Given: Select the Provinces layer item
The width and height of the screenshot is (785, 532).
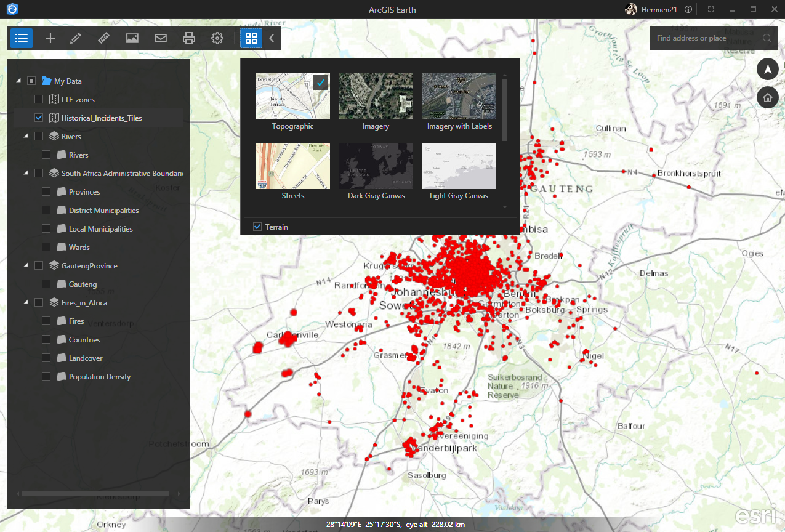Looking at the screenshot, I should click(84, 192).
